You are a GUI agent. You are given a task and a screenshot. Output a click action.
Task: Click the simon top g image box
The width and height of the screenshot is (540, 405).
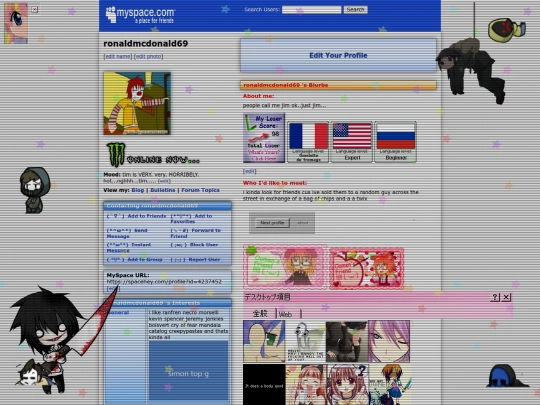point(188,371)
